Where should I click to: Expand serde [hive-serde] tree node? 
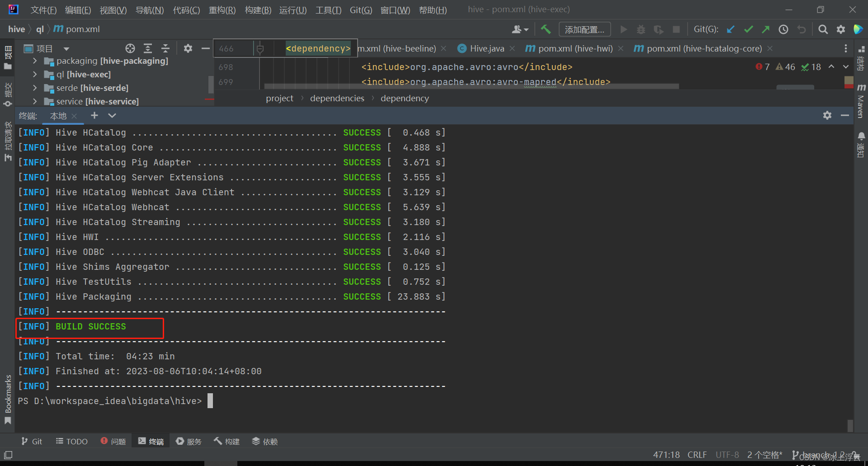(35, 88)
